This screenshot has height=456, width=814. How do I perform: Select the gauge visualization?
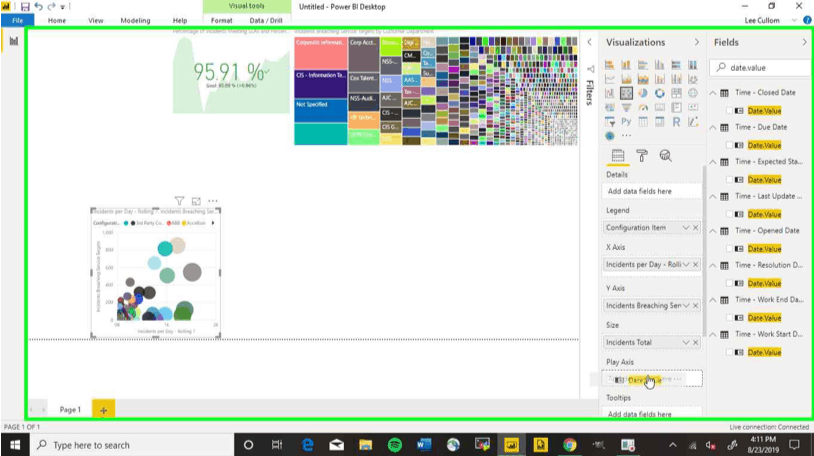click(x=643, y=108)
